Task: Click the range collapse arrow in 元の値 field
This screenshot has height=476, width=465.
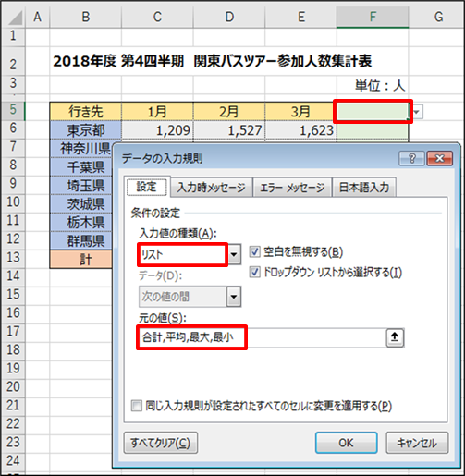Action: pos(395,337)
